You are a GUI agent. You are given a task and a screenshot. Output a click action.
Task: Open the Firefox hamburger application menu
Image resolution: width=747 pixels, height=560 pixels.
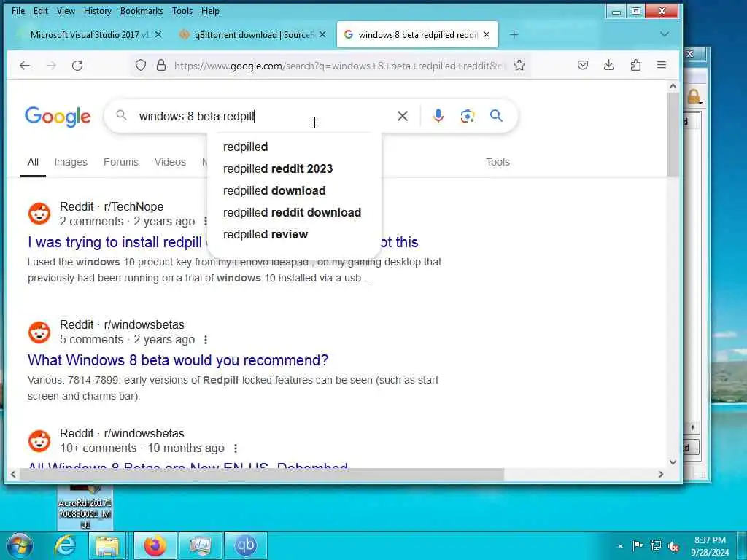[662, 65]
